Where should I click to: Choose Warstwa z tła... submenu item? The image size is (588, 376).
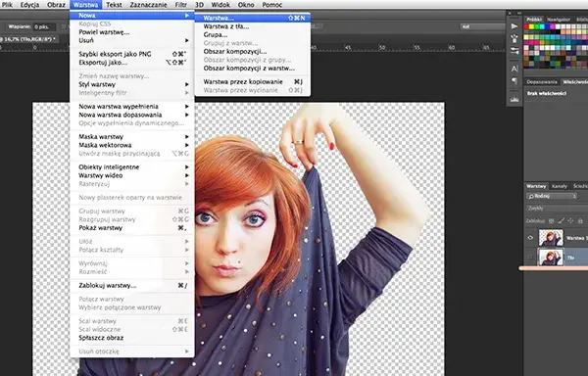(x=253, y=26)
